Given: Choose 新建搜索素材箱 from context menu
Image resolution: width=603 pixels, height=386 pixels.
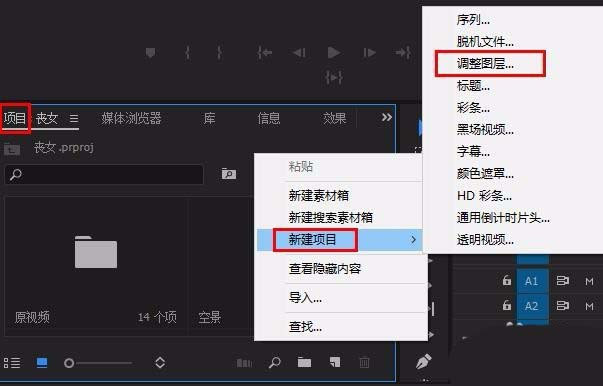Looking at the screenshot, I should [331, 218].
